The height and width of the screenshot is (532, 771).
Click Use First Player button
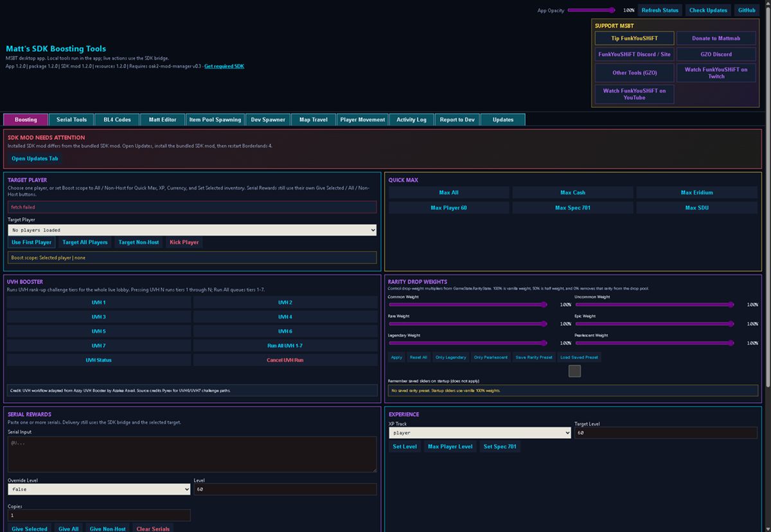[31, 242]
